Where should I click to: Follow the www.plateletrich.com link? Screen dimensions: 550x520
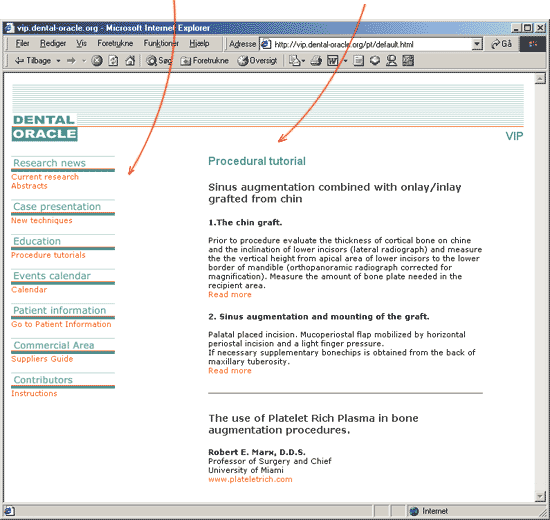pos(250,479)
